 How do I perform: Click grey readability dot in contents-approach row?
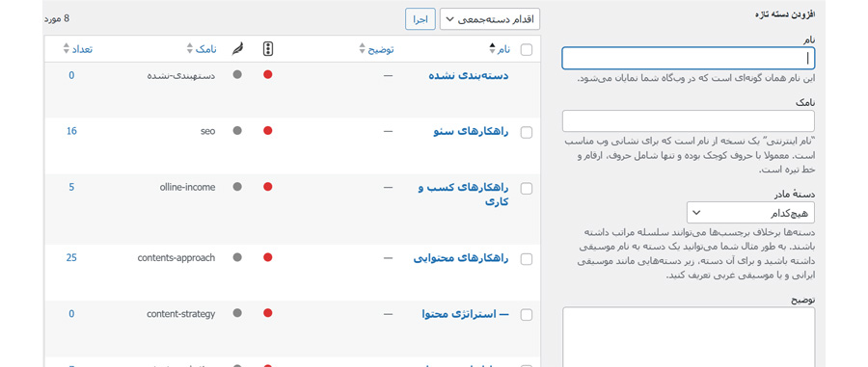[x=237, y=257]
